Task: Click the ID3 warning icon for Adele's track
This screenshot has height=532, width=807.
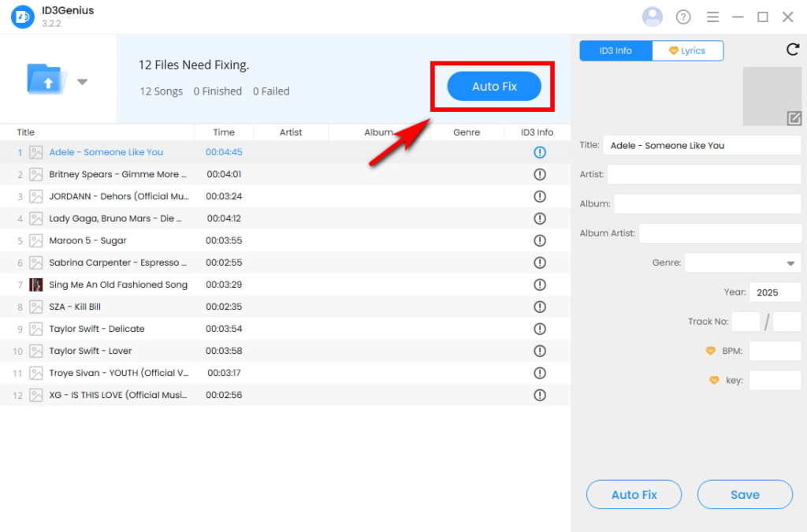Action: tap(540, 152)
